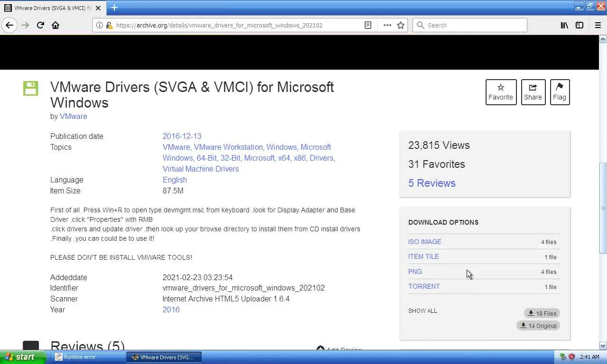The width and height of the screenshot is (607, 364).
Task: Click the browser forward arrow
Action: (x=25, y=25)
